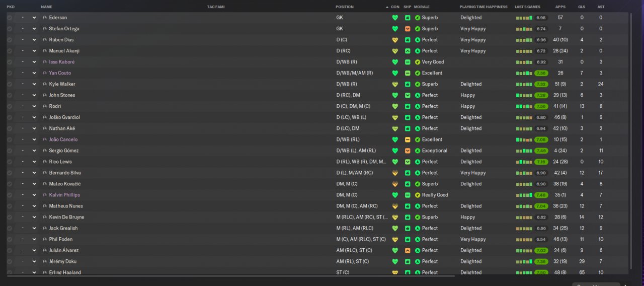Open player info icon beside Phil Foden

click(45, 239)
